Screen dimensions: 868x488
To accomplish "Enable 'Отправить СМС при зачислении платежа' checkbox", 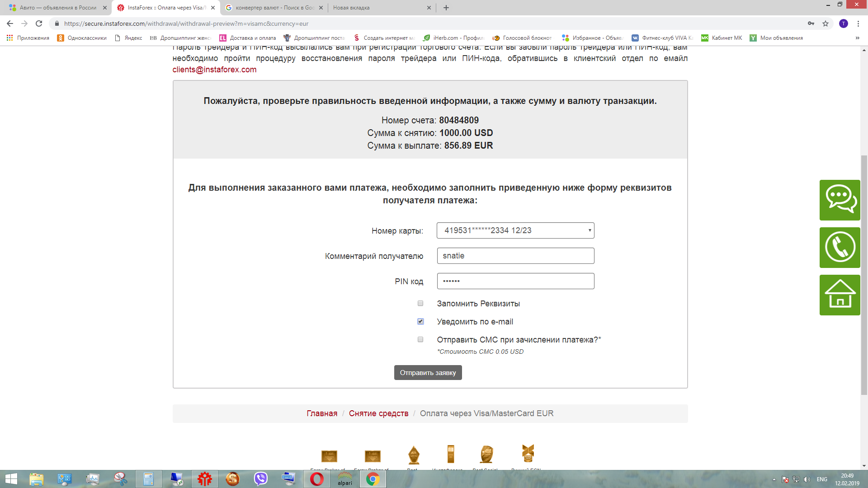I will click(x=420, y=339).
